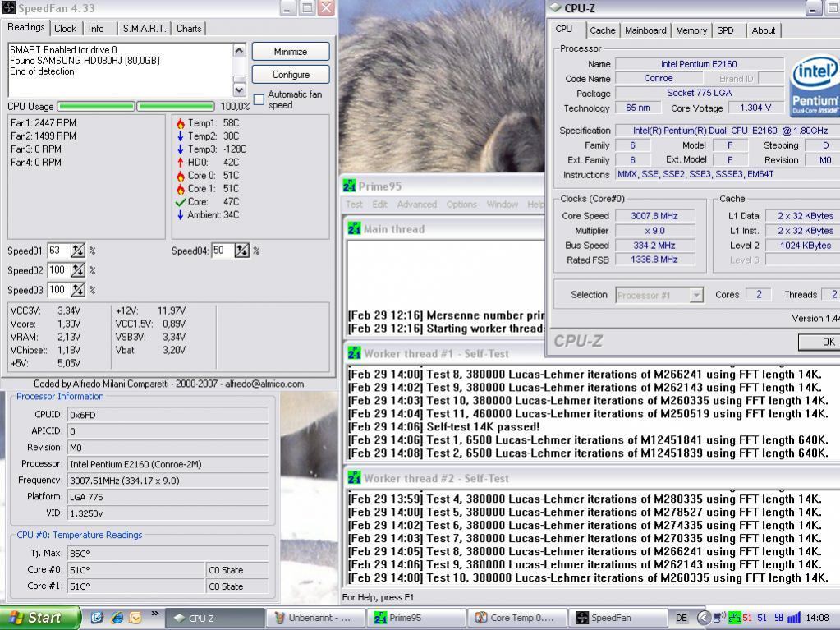
Task: Switch to SpeedFan taskbar button
Action: pos(617,618)
